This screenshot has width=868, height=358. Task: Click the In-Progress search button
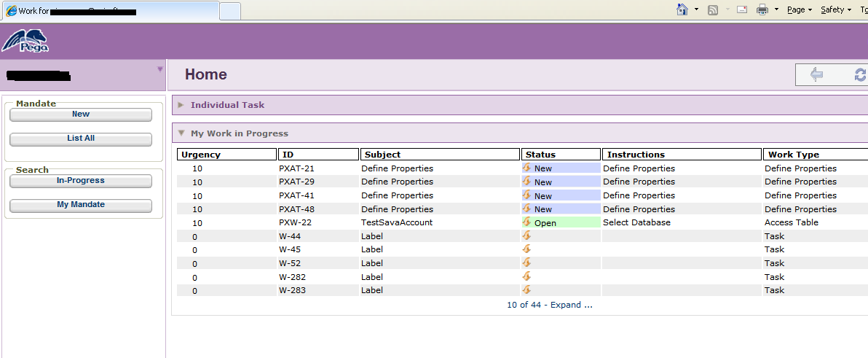point(81,181)
